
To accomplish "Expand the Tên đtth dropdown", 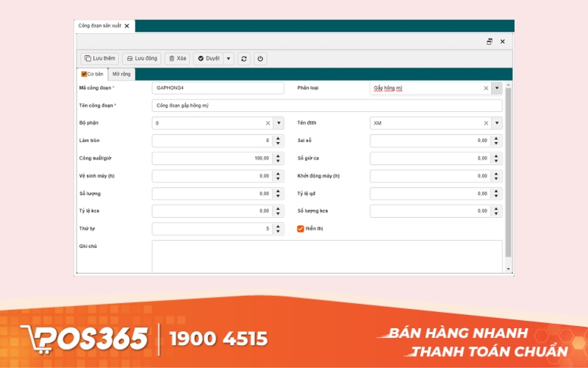I will pyautogui.click(x=497, y=123).
